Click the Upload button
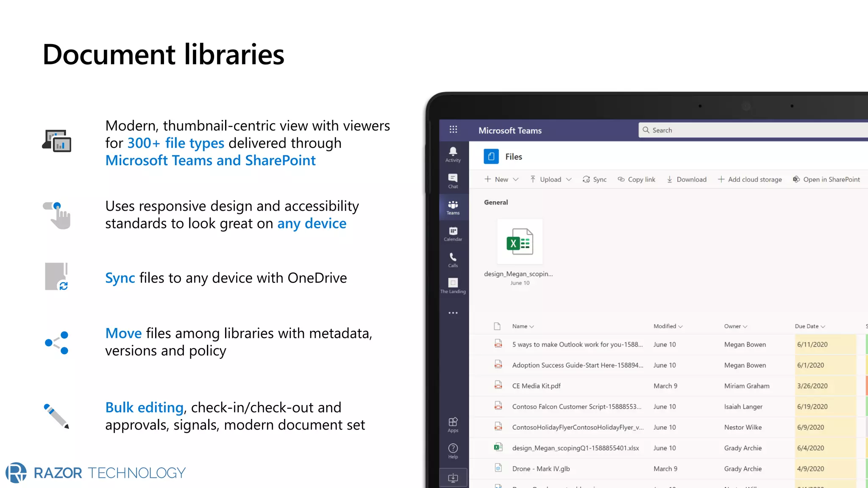The width and height of the screenshot is (868, 488). click(545, 180)
